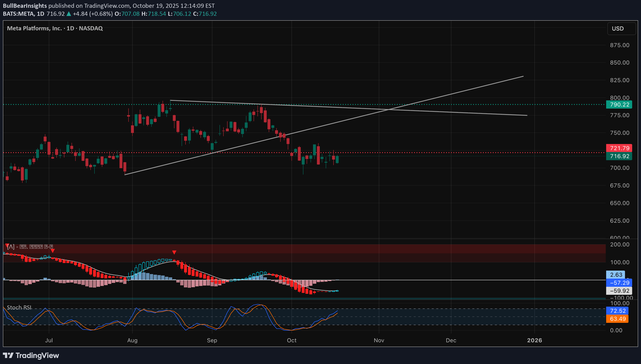
Task: Click the red triangle marker near Jul
Action: click(x=52, y=251)
